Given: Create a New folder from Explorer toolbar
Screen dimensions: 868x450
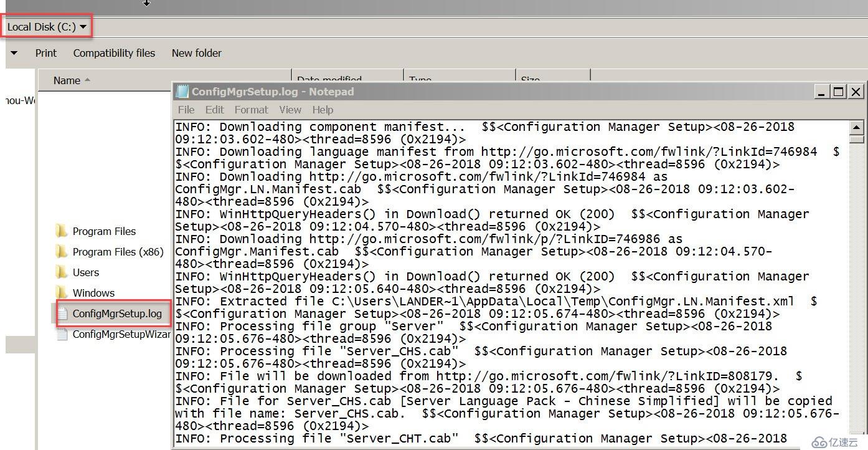Looking at the screenshot, I should coord(196,53).
